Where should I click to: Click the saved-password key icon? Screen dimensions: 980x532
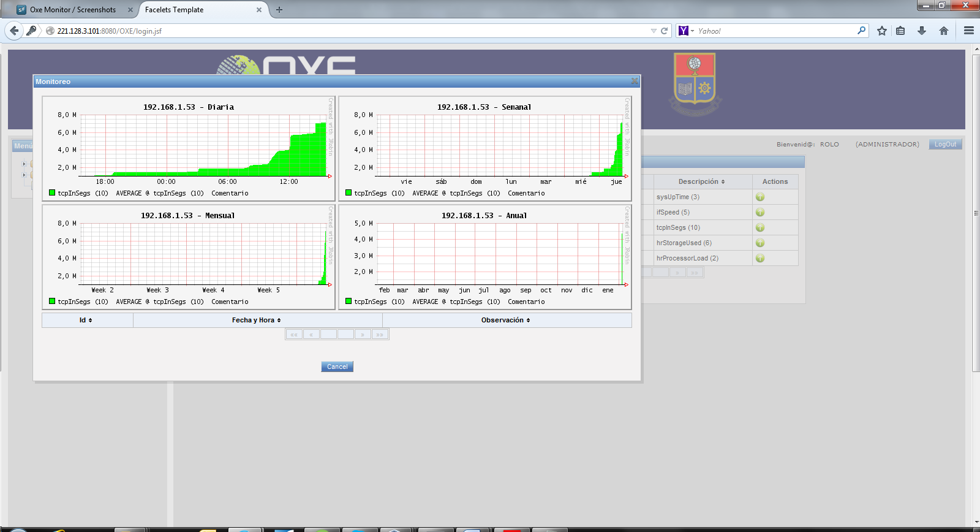click(x=32, y=31)
